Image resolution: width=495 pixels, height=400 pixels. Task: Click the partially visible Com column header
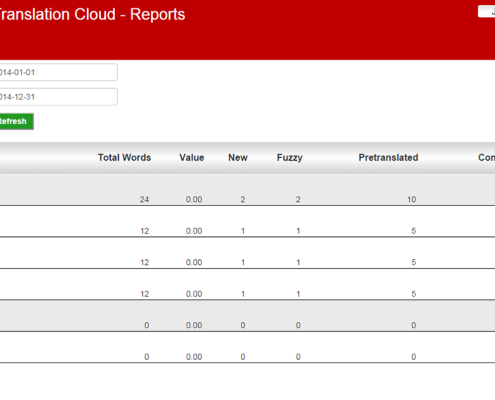click(x=486, y=158)
